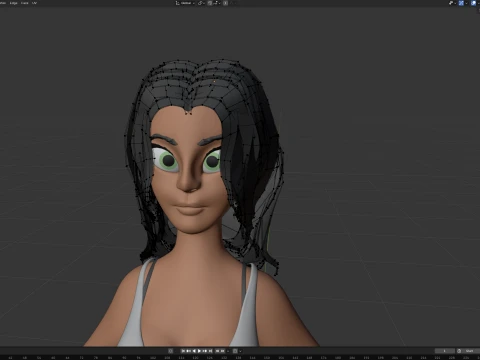
Task: Open the transform orientation dropdown
Action: coord(185,3)
